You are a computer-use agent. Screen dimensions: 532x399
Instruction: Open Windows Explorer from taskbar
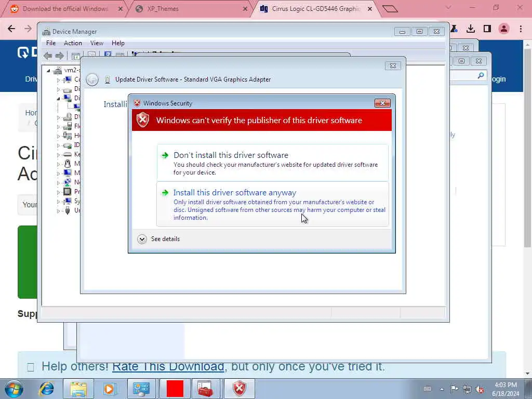point(78,389)
